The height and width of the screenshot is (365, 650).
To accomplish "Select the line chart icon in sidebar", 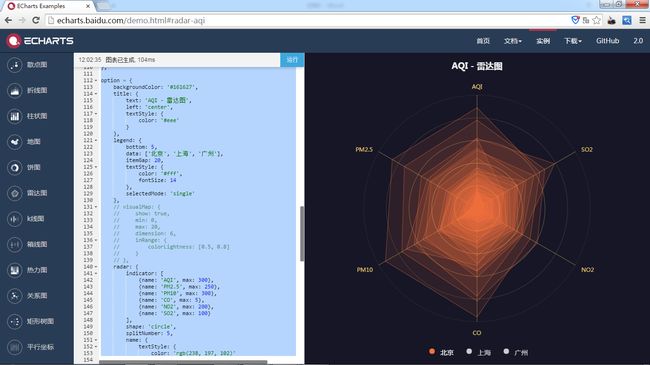I will [15, 91].
